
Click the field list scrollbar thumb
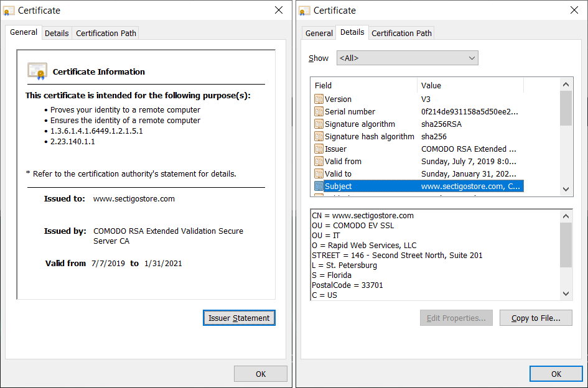(x=566, y=108)
